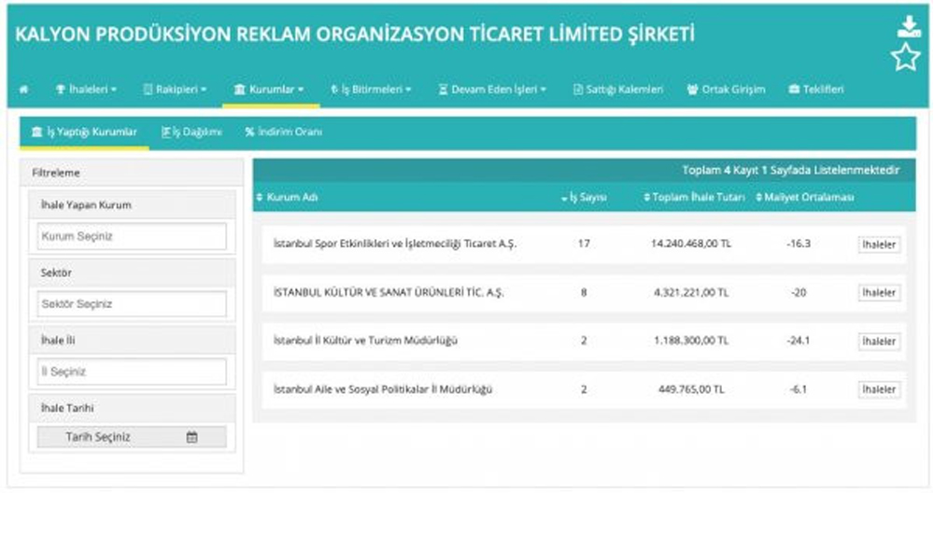Select the İndirim Oranı tab
This screenshot has width=934, height=560.
coord(283,133)
